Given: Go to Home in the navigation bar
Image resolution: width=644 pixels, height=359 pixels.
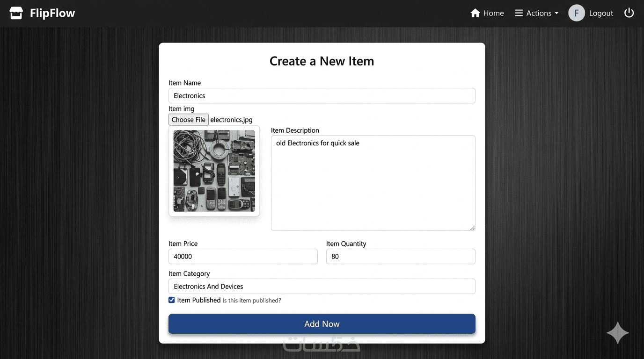Looking at the screenshot, I should point(493,13).
